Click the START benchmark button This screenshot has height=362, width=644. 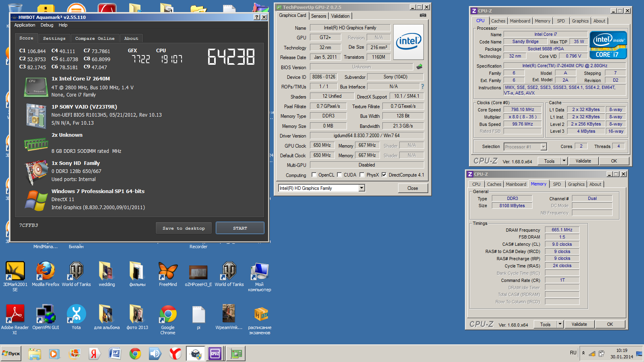pos(240,228)
